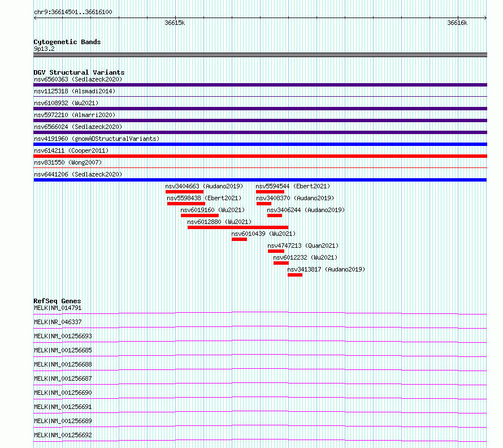Select the nsv1125318 (Alsmadi2014) variant label
Viewport: 503px width, 448px height.
[x=75, y=91]
